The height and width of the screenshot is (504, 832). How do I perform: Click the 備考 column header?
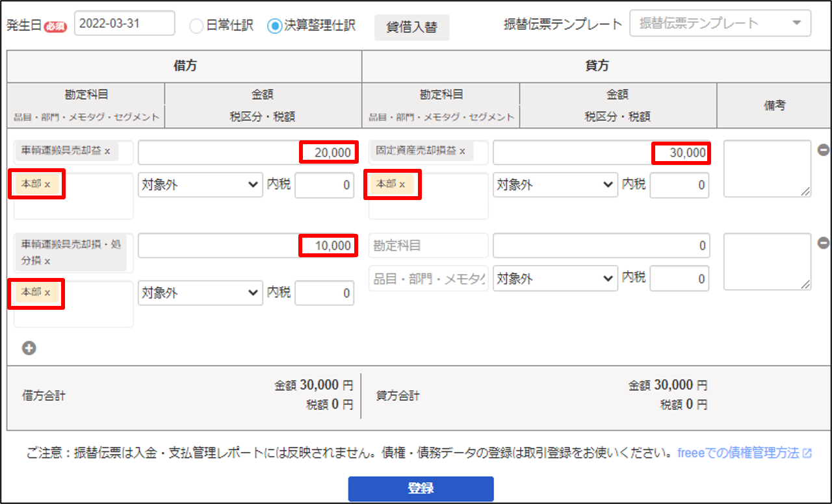pos(774,105)
